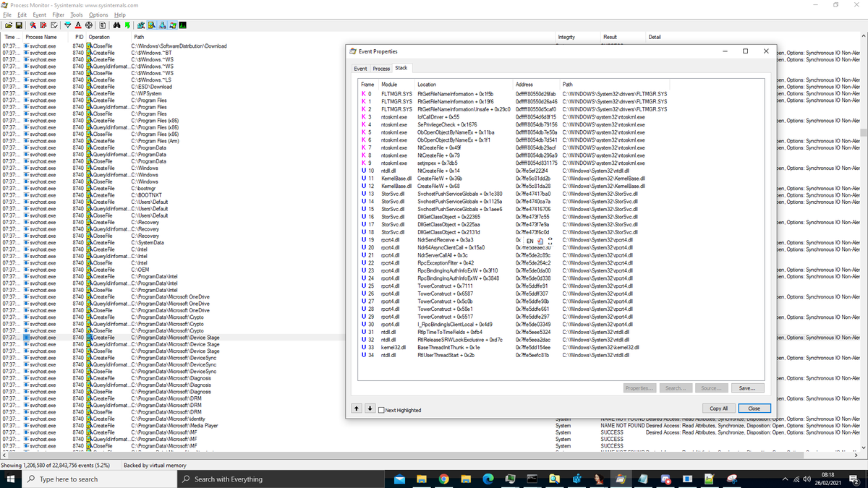Toggle the Capture events magnifier icon
Screen dimensions: 868x488
coord(33,25)
